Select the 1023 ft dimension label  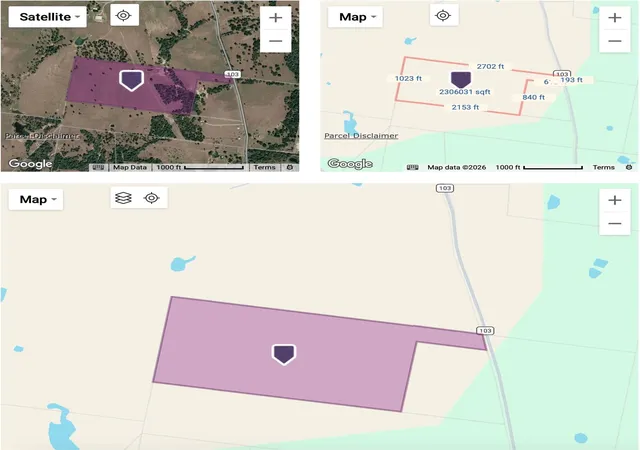coord(408,78)
